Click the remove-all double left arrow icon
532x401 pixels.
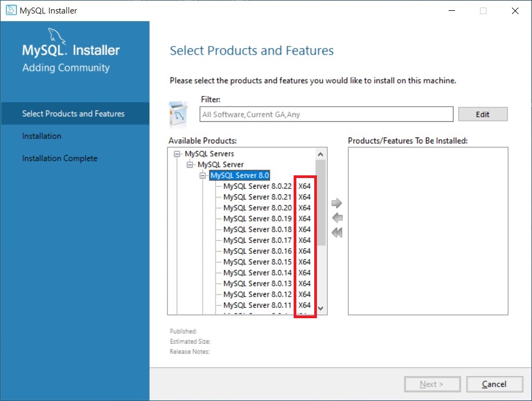point(337,233)
